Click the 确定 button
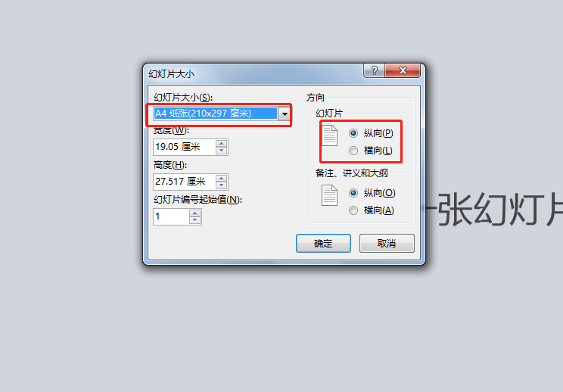 (323, 244)
